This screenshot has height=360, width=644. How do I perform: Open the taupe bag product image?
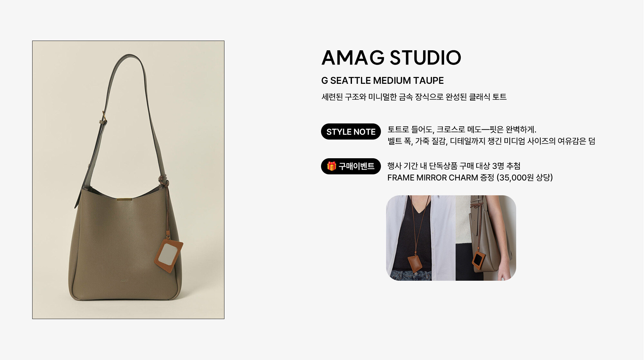(128, 180)
